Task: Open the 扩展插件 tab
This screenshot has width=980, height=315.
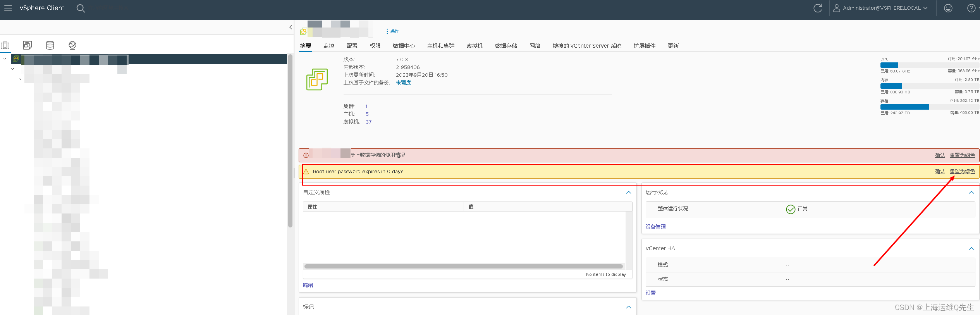Action: click(645, 46)
